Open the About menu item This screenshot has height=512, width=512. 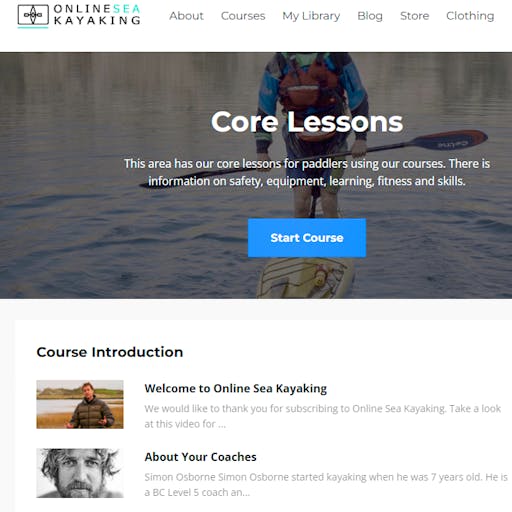pos(186,16)
